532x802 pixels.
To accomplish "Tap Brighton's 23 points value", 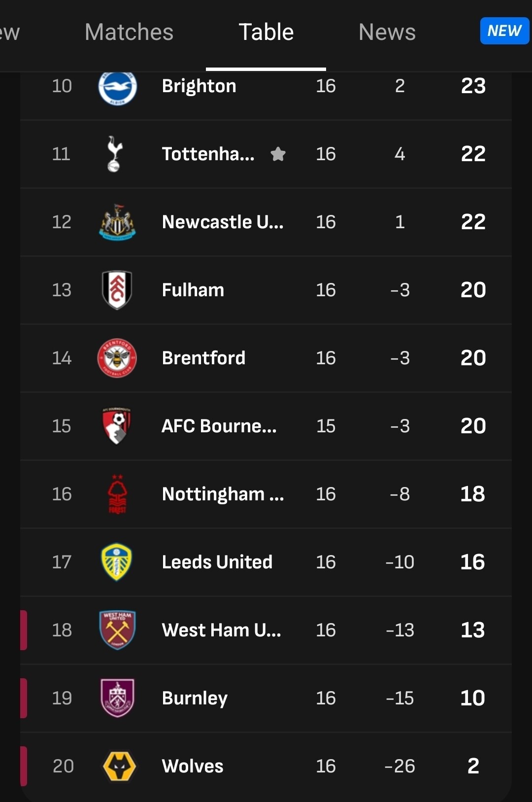I will 473,86.
